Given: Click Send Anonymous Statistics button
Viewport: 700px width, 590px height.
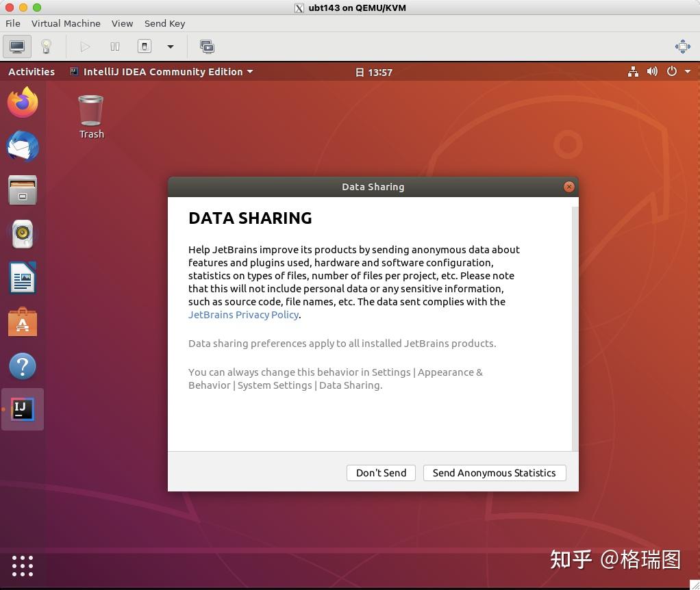Looking at the screenshot, I should [x=495, y=473].
